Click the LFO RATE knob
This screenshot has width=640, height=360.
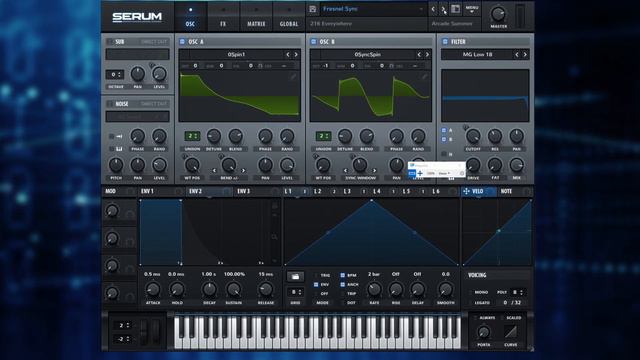374,289
